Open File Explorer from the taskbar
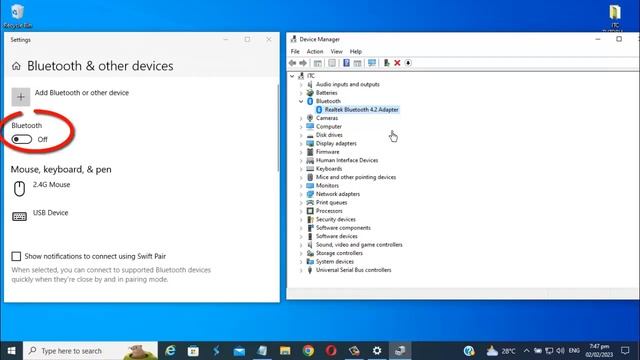 pyautogui.click(x=285, y=351)
